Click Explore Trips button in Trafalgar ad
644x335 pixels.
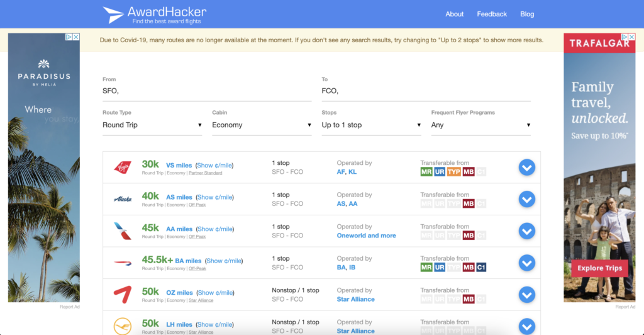599,268
